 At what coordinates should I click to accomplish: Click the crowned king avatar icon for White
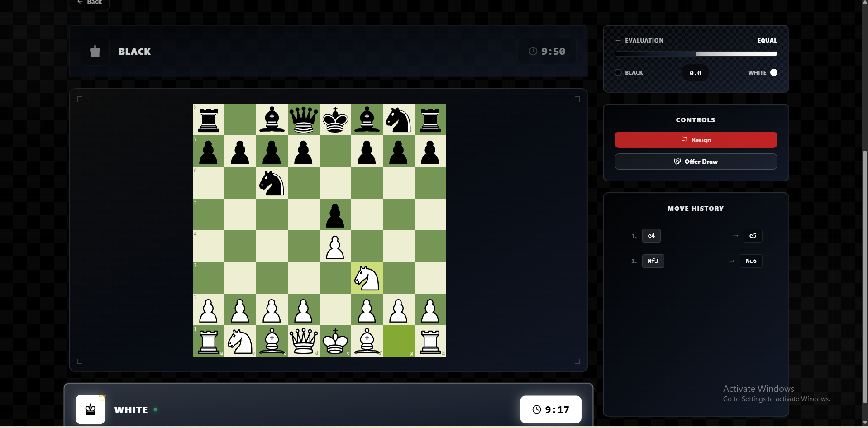click(90, 409)
